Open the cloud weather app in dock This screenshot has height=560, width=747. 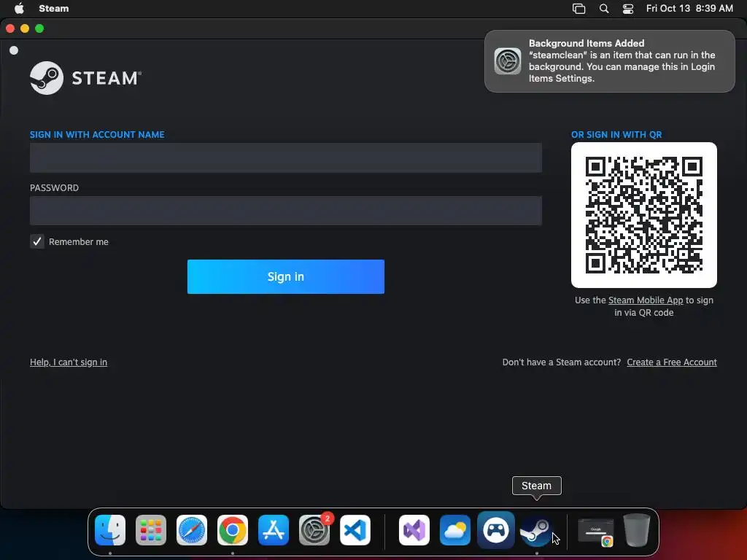point(455,530)
